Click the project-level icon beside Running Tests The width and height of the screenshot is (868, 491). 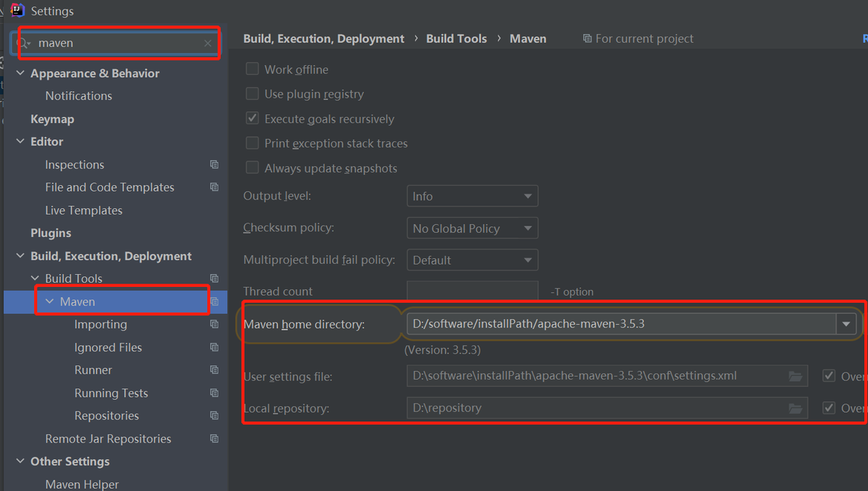click(214, 393)
